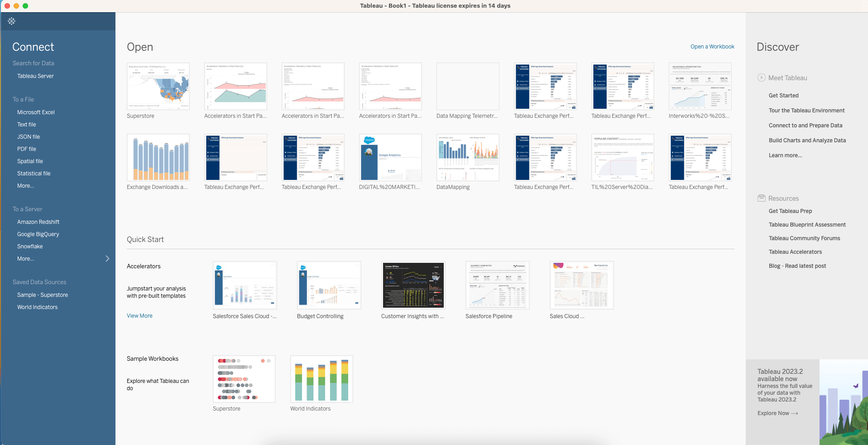The image size is (868, 445).
Task: Open Budget Controlling accelerator thumbnail
Action: tap(329, 285)
